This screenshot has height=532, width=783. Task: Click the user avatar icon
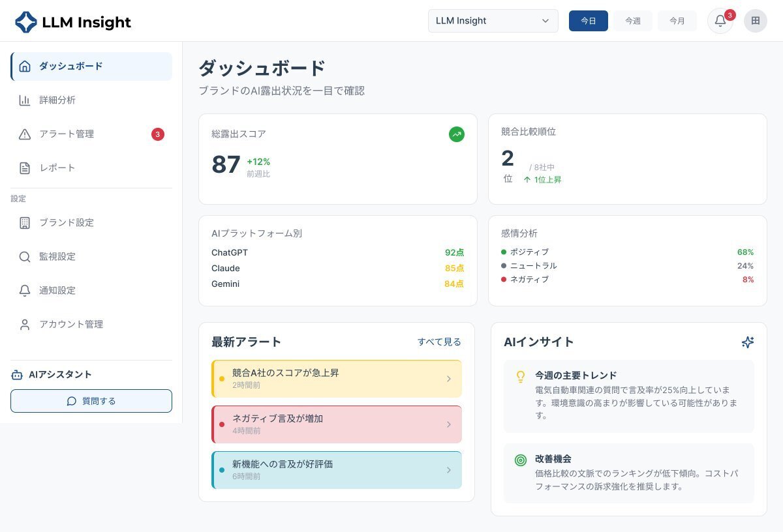(x=756, y=21)
